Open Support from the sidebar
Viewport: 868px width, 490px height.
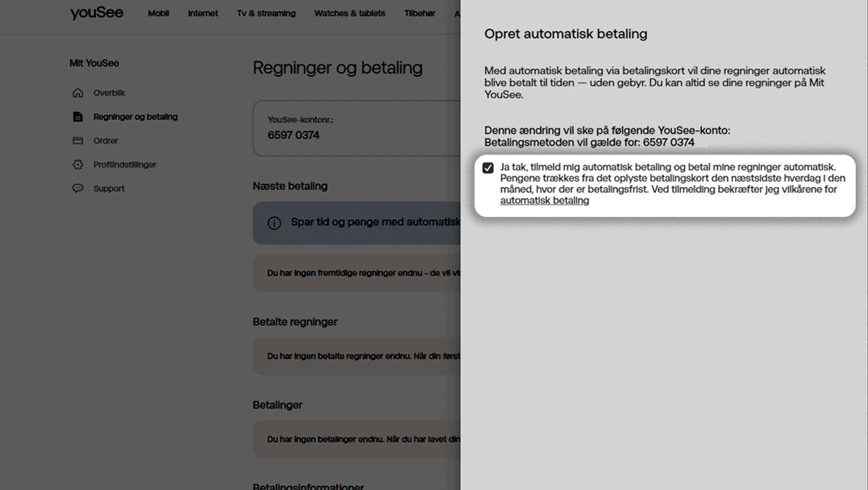click(109, 189)
